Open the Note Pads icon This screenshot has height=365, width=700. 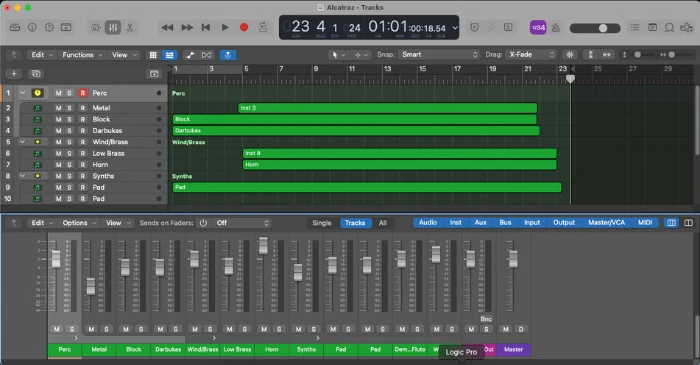[x=652, y=28]
